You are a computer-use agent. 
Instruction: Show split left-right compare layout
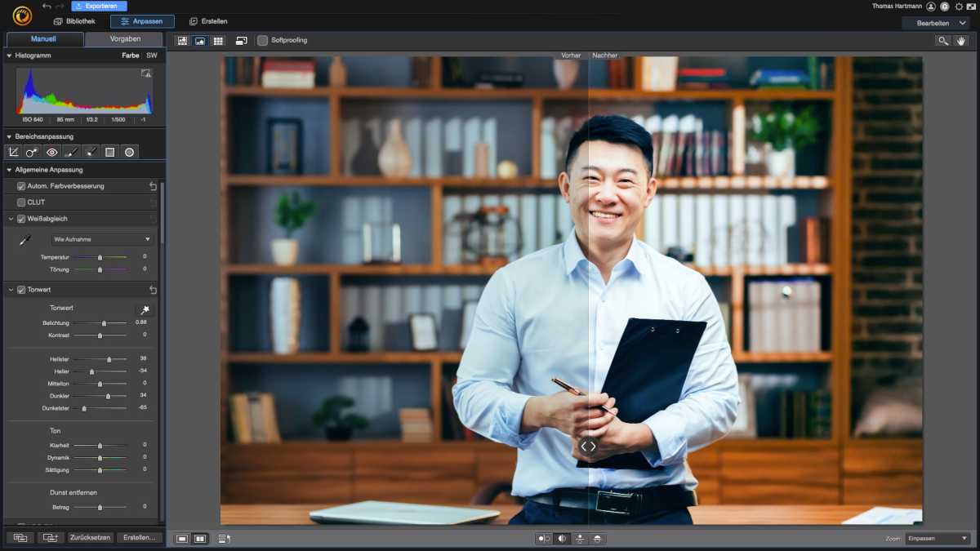(x=562, y=539)
